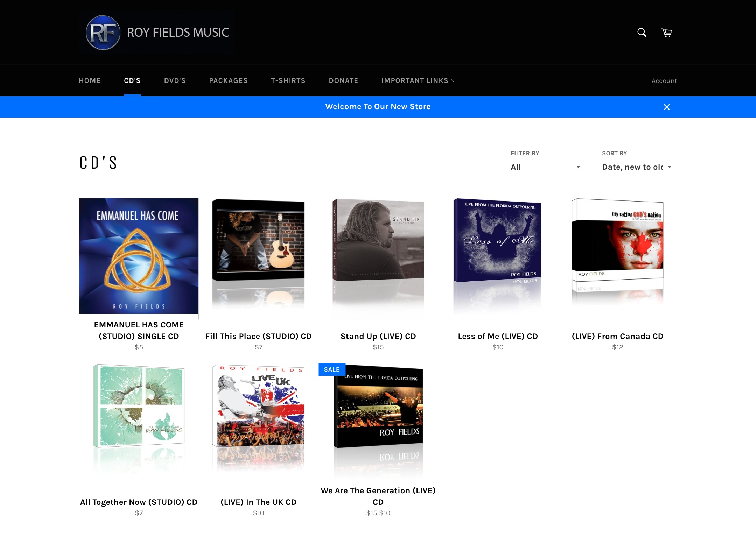Click the $7 price under All Together Now
The height and width of the screenshot is (551, 756).
[139, 513]
